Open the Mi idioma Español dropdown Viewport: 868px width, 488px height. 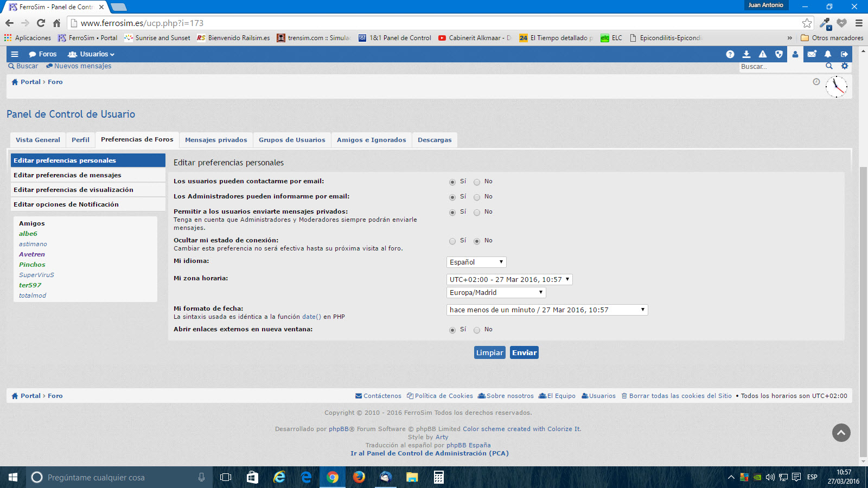476,262
